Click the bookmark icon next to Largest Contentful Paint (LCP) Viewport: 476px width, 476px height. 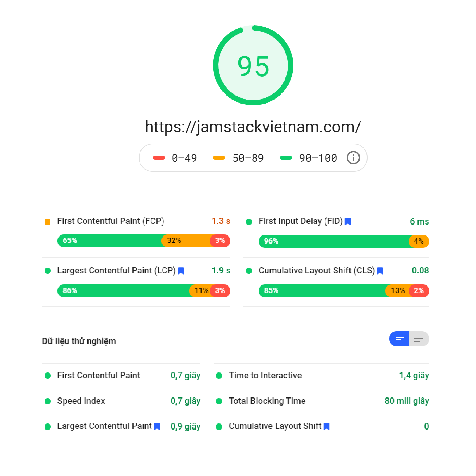181,271
